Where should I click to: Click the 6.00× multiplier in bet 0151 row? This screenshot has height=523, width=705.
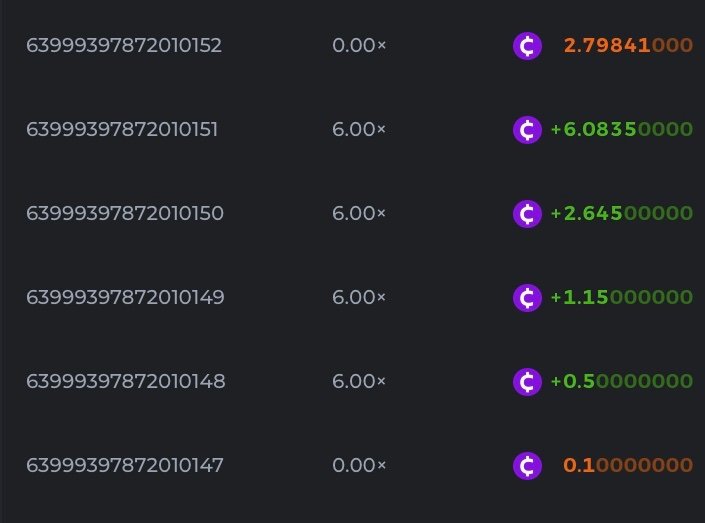point(359,130)
